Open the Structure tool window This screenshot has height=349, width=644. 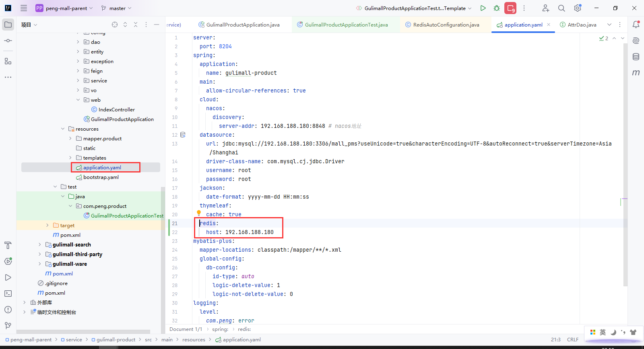pyautogui.click(x=8, y=61)
